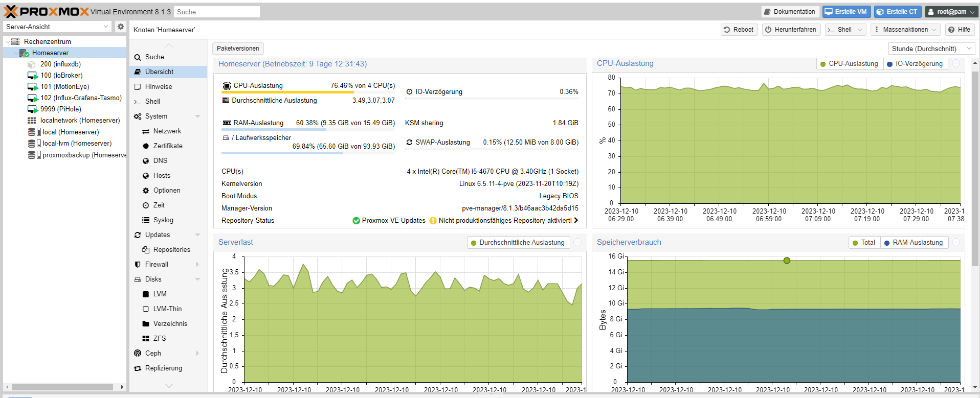Viewport: 980px width, 398px height.
Task: Click Dokumentation button
Action: [790, 12]
